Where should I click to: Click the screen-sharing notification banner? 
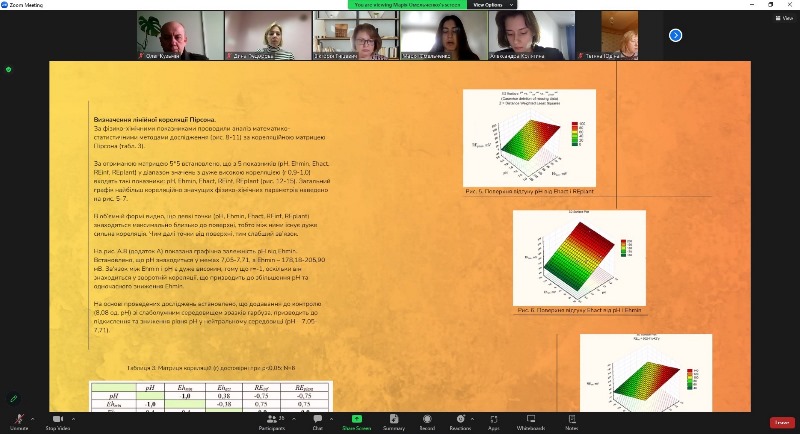[407, 5]
